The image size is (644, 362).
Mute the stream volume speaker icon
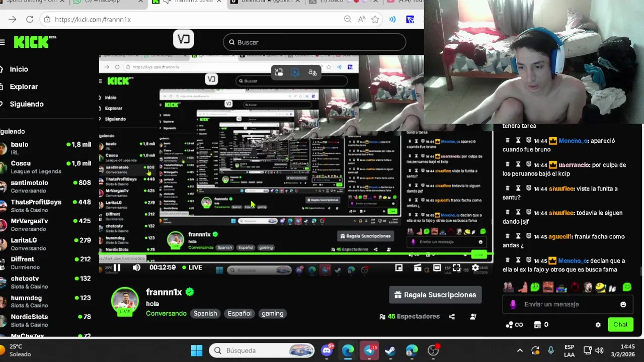pos(136,267)
